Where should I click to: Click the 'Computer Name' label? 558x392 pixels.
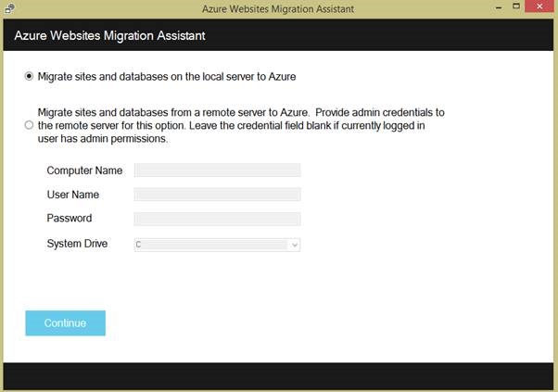[84, 171]
